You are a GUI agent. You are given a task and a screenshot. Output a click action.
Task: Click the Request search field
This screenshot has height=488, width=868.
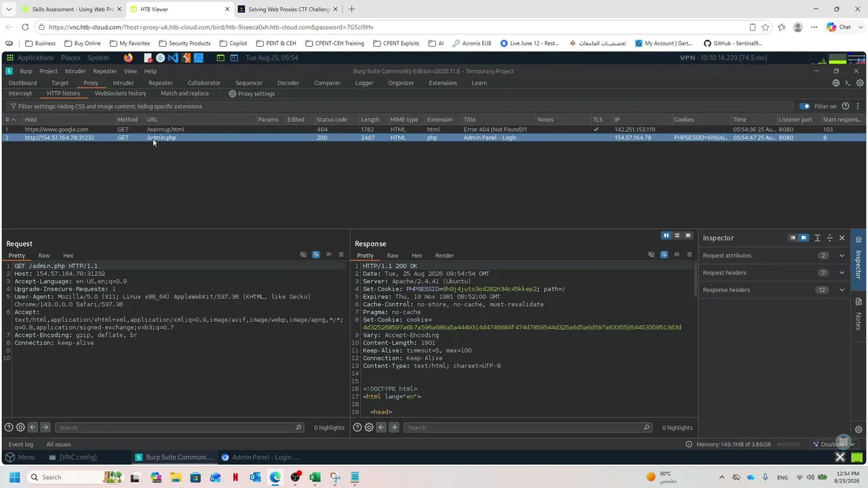click(x=180, y=428)
